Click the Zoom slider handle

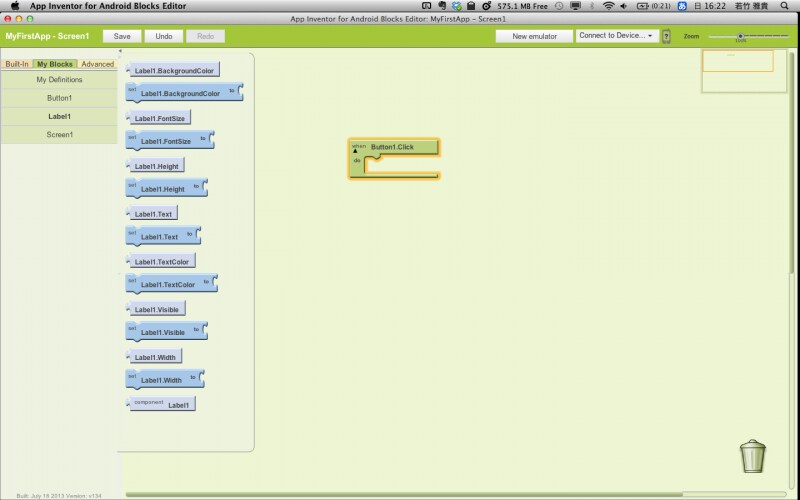point(741,36)
